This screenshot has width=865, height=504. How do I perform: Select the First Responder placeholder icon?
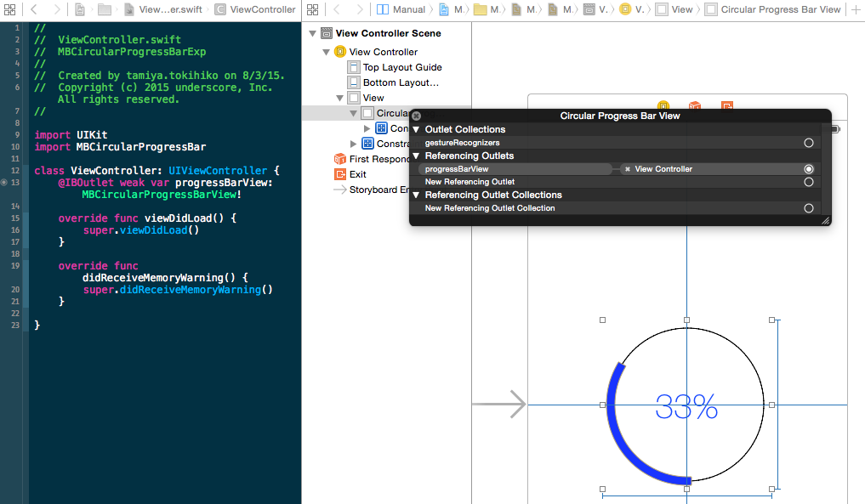pyautogui.click(x=338, y=157)
